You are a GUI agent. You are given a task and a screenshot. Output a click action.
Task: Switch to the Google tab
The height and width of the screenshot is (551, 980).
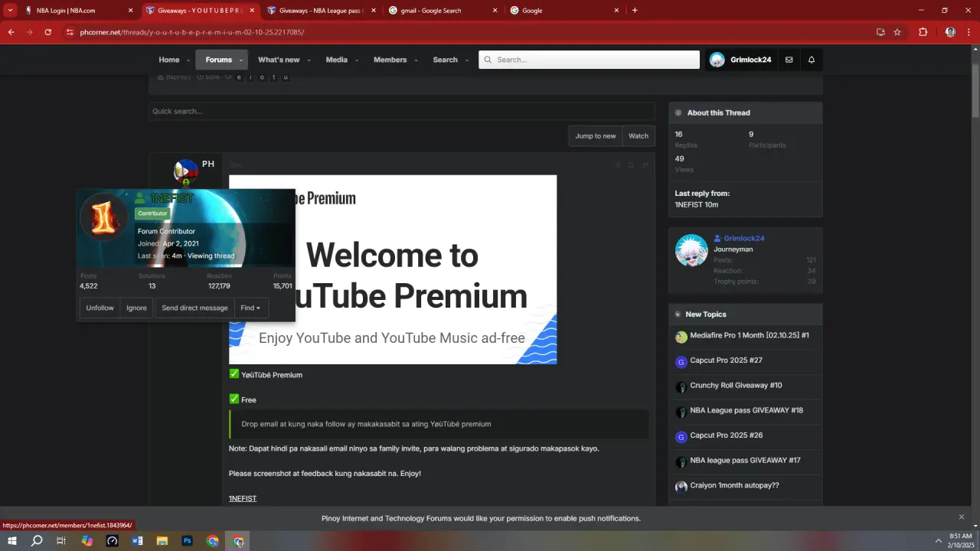tap(563, 11)
